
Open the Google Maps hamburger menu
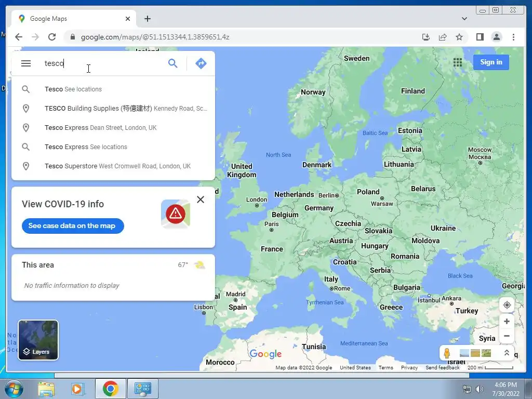[26, 63]
